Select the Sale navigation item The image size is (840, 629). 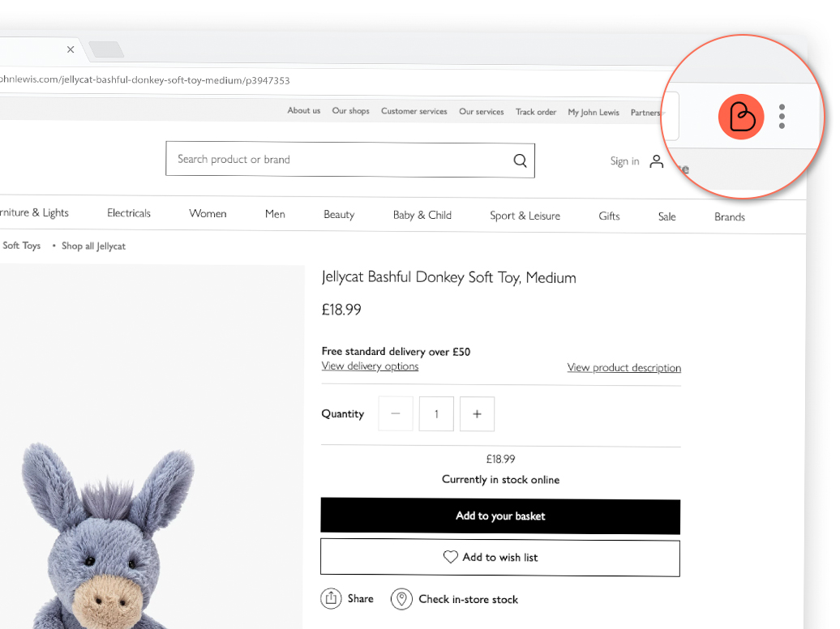(x=666, y=216)
